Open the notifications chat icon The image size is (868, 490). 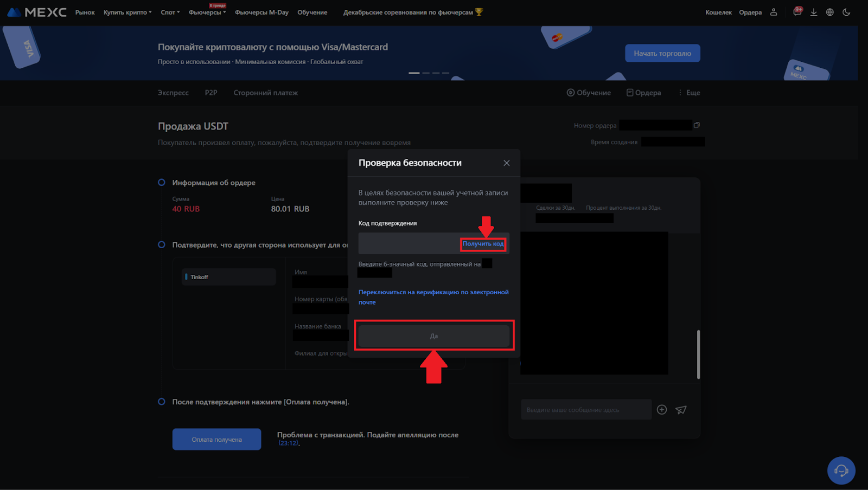[x=797, y=12]
